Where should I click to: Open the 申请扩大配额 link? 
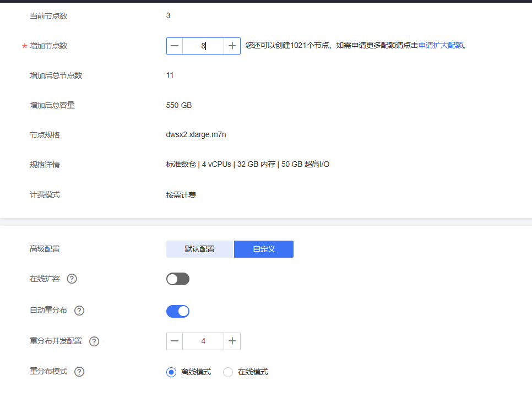(441, 46)
